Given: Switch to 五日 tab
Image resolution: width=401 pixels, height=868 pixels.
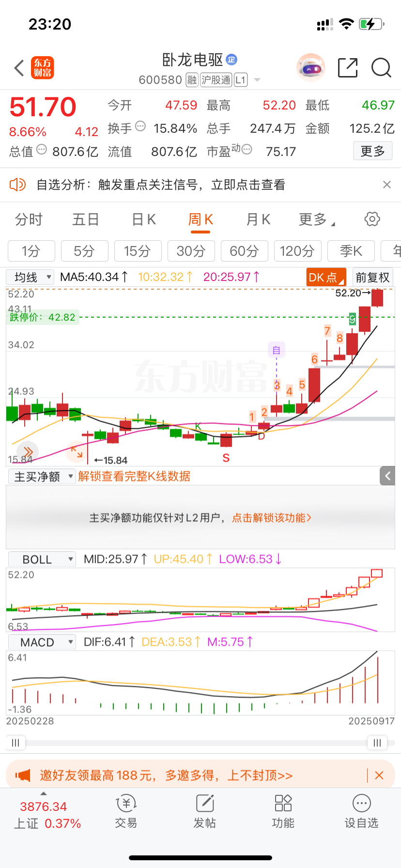Looking at the screenshot, I should 86,219.
